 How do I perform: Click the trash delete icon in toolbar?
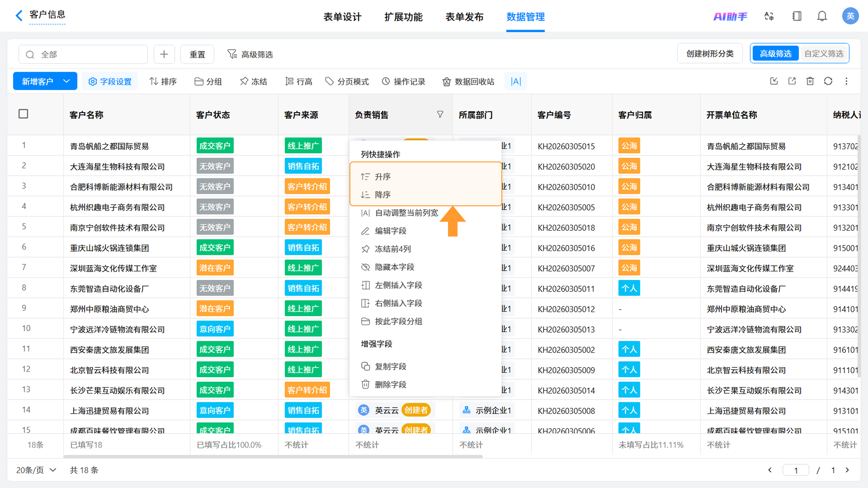810,81
